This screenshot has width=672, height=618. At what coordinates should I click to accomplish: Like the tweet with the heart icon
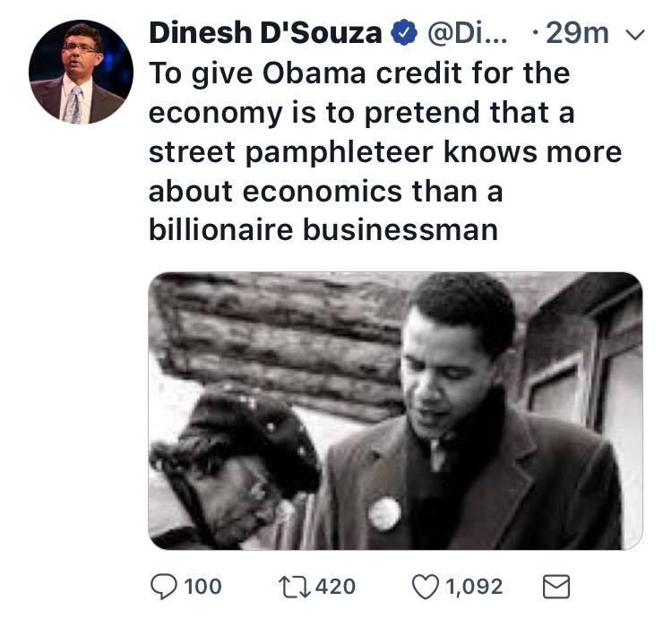coord(426,587)
